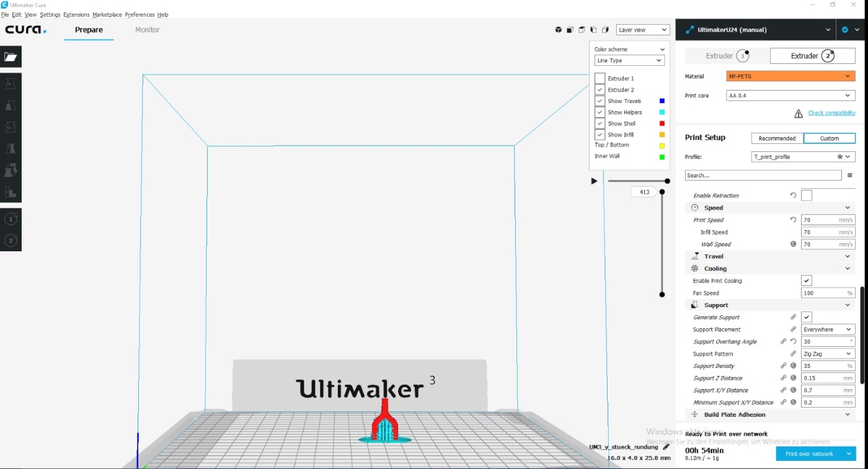868x469 pixels.
Task: Click the pencil icon to rename job
Action: (666, 447)
